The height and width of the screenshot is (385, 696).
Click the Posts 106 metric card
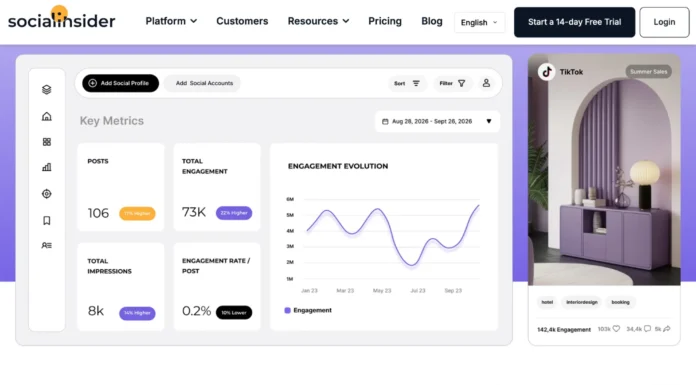pyautogui.click(x=121, y=187)
